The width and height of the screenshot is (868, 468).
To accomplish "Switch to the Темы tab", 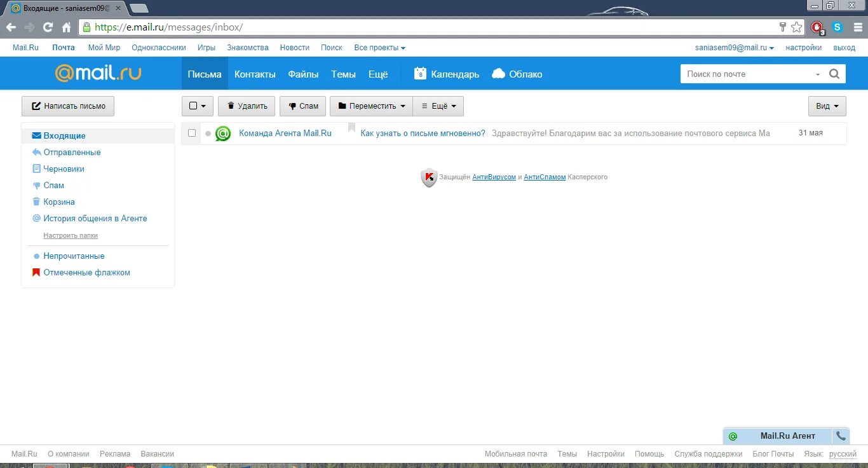I will click(343, 74).
